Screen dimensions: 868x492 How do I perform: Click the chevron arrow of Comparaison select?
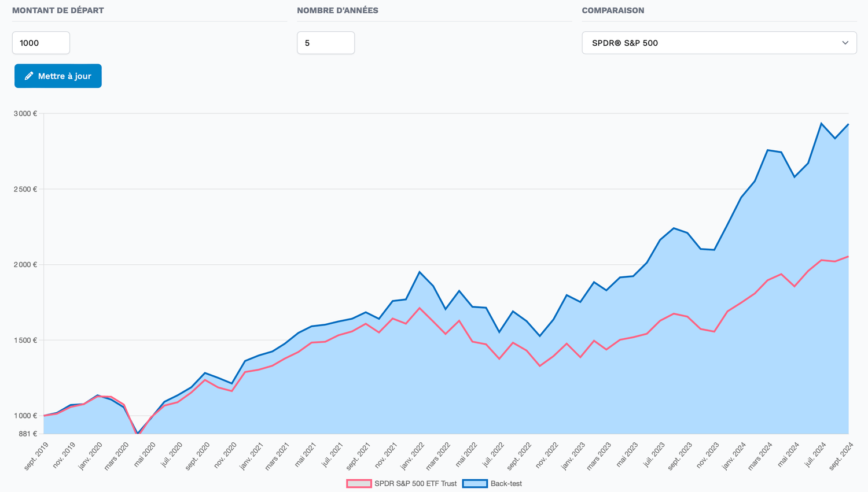pyautogui.click(x=845, y=43)
